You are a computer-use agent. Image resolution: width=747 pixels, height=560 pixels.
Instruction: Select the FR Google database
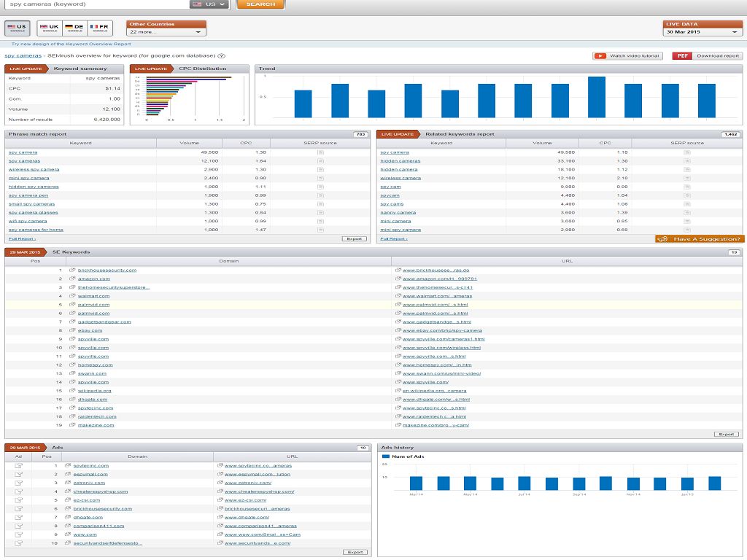(100, 28)
